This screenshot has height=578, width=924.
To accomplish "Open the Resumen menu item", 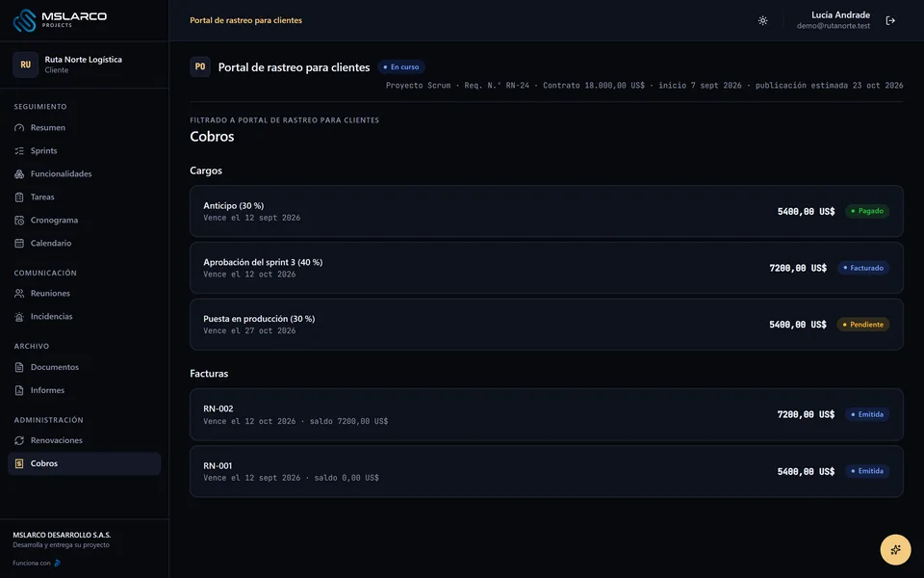I will click(85, 127).
